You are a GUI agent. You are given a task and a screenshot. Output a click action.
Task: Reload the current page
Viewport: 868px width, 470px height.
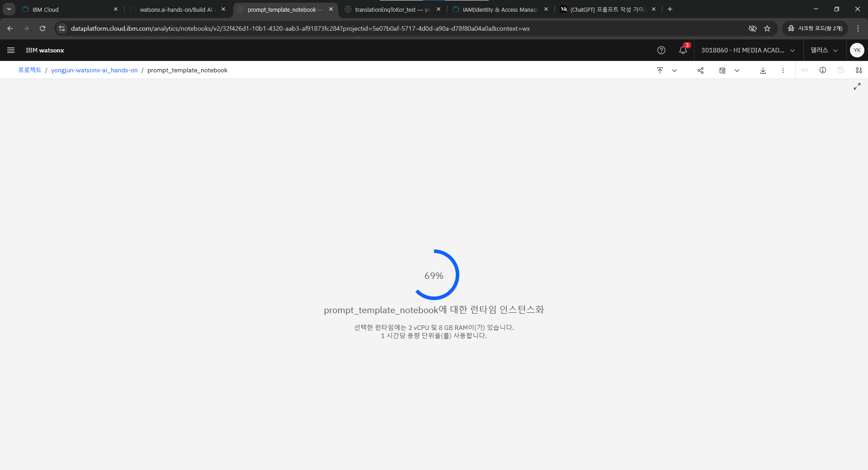coord(42,28)
